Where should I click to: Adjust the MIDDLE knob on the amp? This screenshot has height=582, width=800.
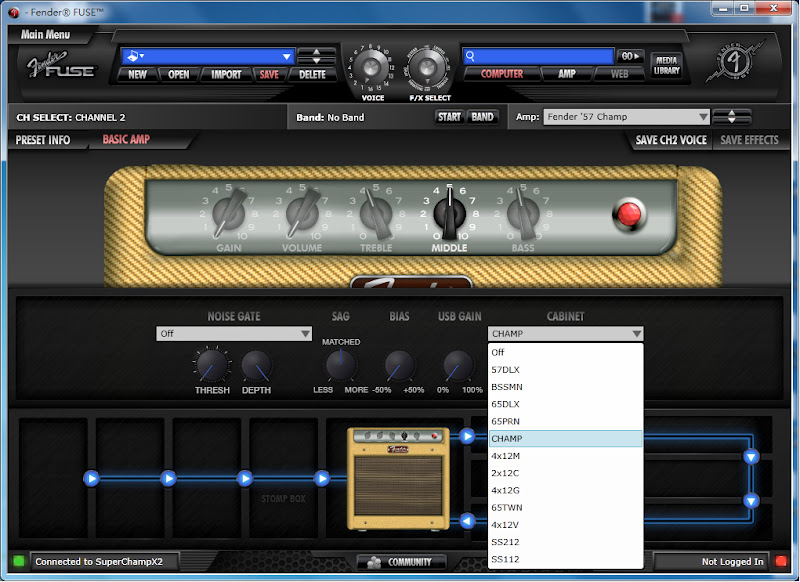449,214
